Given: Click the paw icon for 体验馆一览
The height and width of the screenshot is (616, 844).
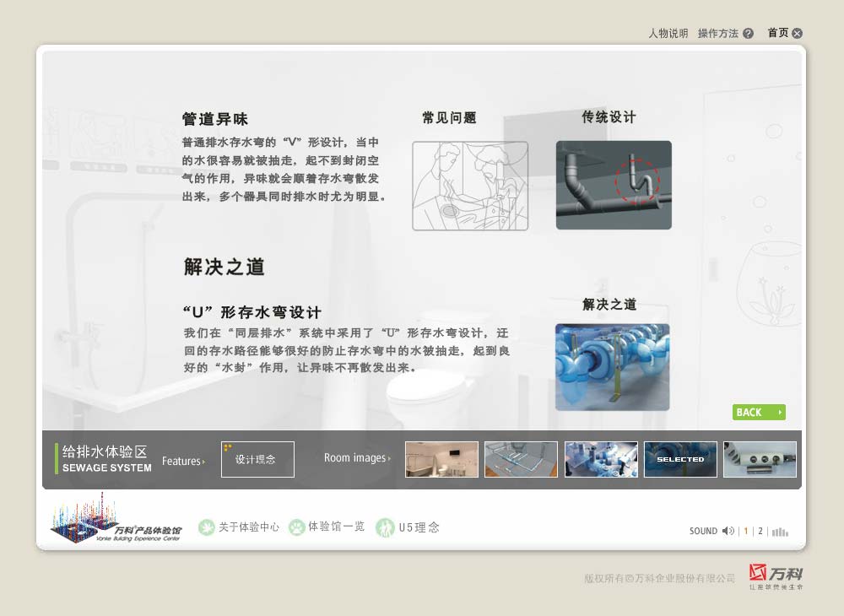Looking at the screenshot, I should (x=296, y=527).
